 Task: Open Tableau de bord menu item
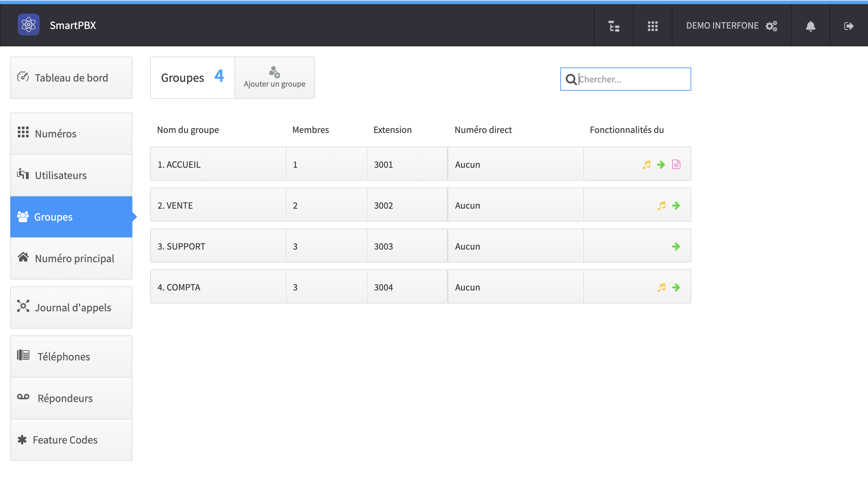[x=71, y=78]
